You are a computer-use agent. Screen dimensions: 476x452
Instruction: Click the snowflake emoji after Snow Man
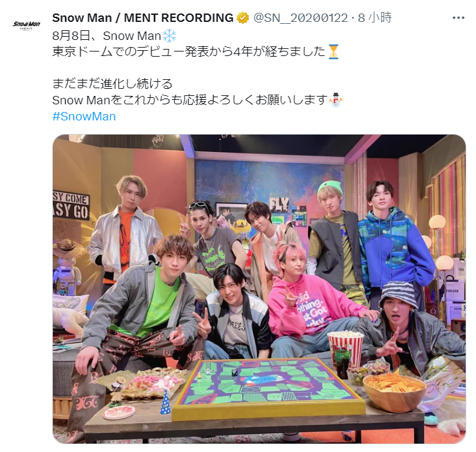click(169, 36)
